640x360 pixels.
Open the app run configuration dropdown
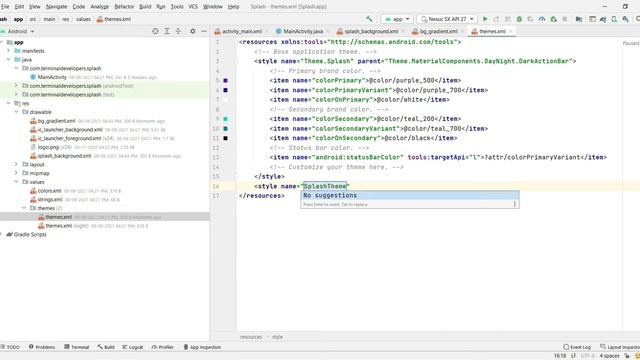[397, 19]
